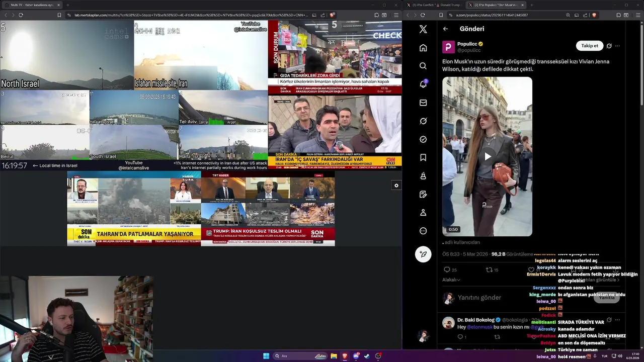Select the TRT Haber news stream
The height and width of the screenshot is (362, 644).
(268, 208)
